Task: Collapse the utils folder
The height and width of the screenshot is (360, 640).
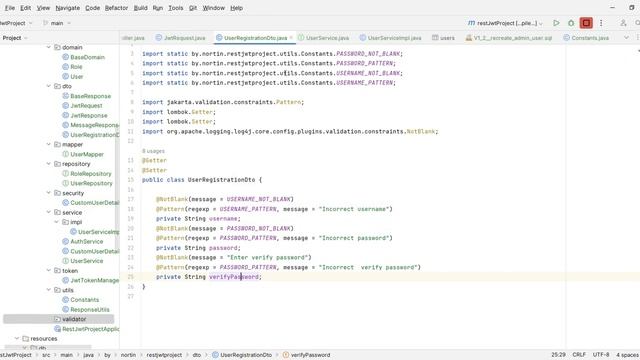Action: (x=49, y=290)
